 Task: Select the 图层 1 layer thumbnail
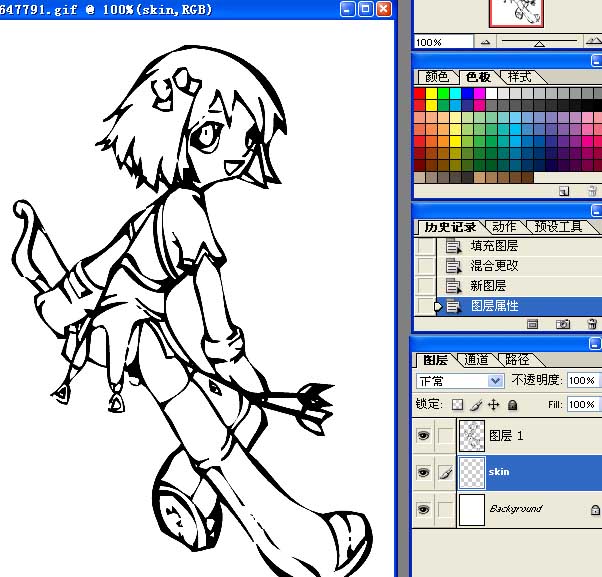472,436
